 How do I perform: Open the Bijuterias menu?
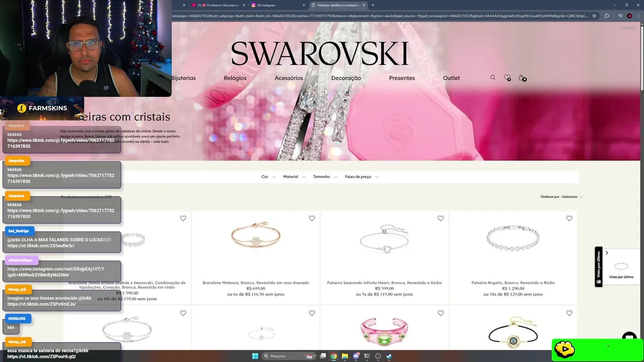point(183,78)
